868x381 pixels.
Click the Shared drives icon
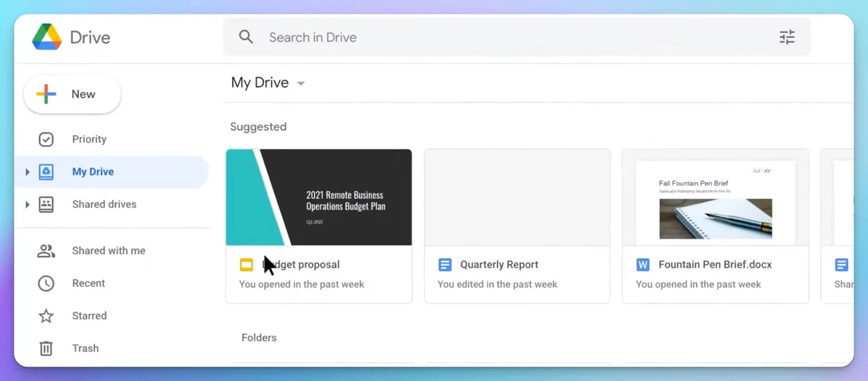pos(46,205)
